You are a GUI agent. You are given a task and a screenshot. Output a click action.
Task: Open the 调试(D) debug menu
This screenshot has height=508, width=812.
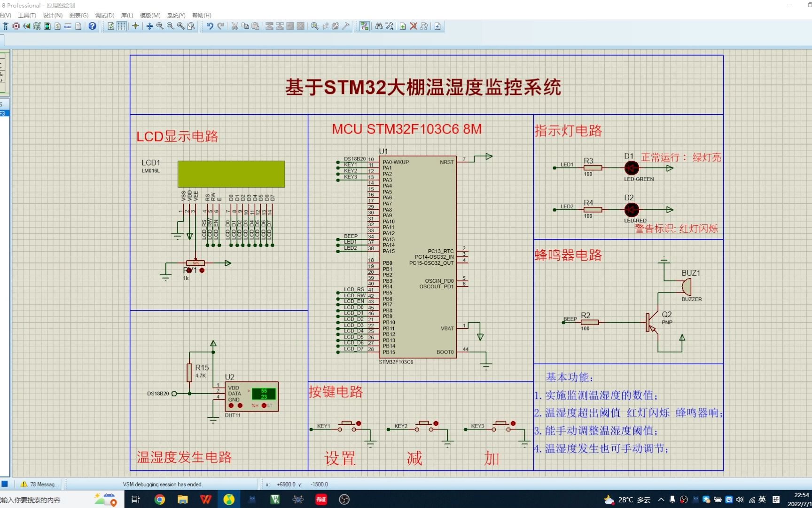104,15
